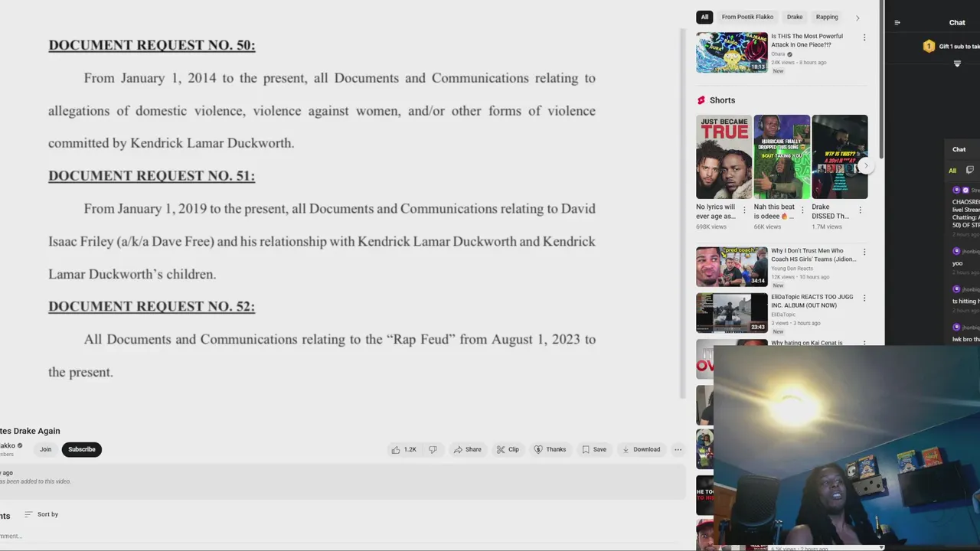The image size is (980, 551).
Task: Select the All tab in chat
Action: (x=952, y=171)
